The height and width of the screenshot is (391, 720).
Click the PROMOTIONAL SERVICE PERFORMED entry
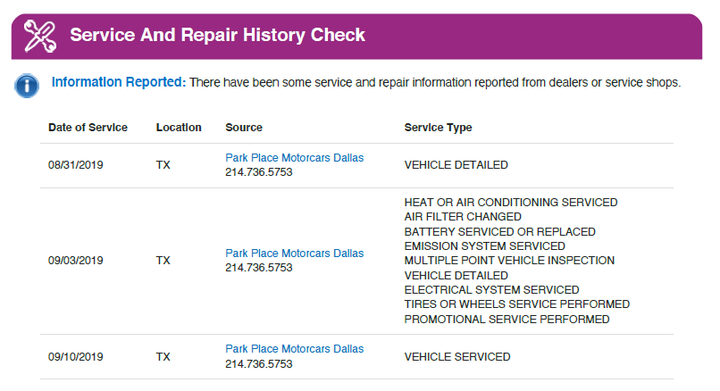(507, 319)
